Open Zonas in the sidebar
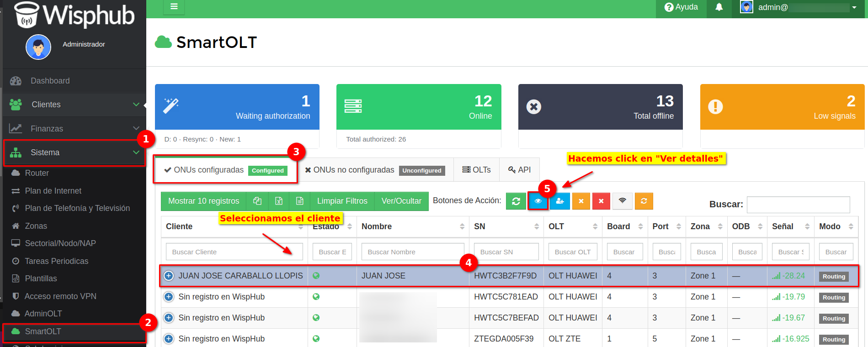The image size is (868, 347). pyautogui.click(x=36, y=226)
